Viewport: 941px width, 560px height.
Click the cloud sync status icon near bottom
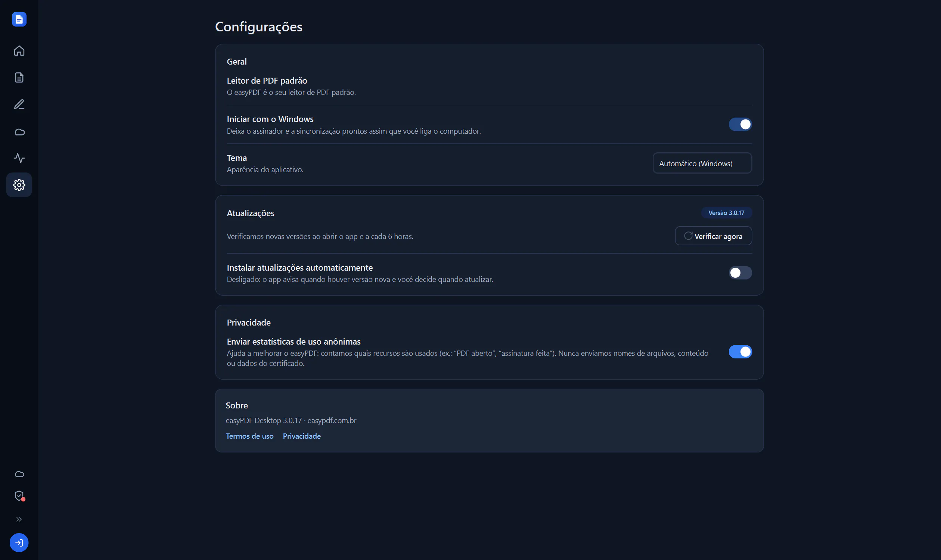click(x=19, y=474)
